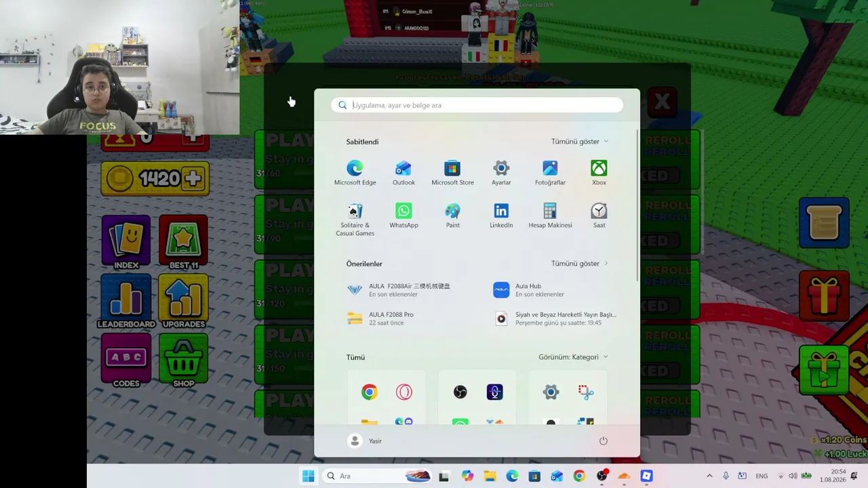Show all recommended items under Önerilenler

[580, 264]
